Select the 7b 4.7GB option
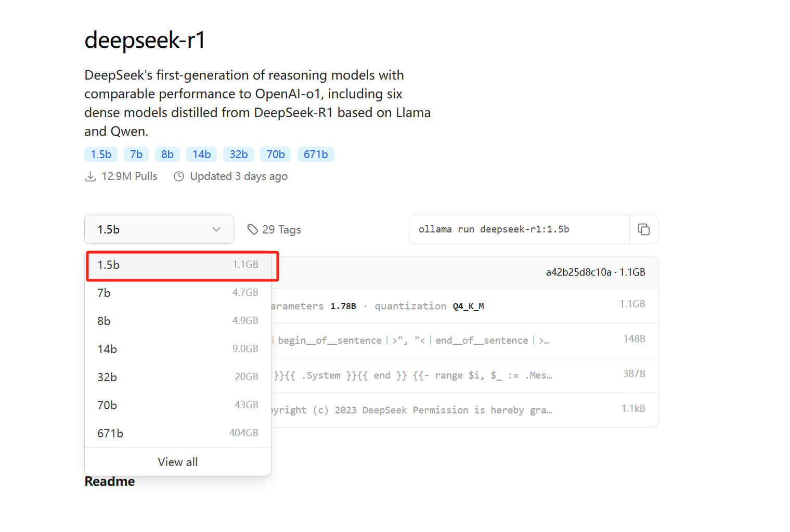Screen dimensions: 790x532 click(178, 293)
